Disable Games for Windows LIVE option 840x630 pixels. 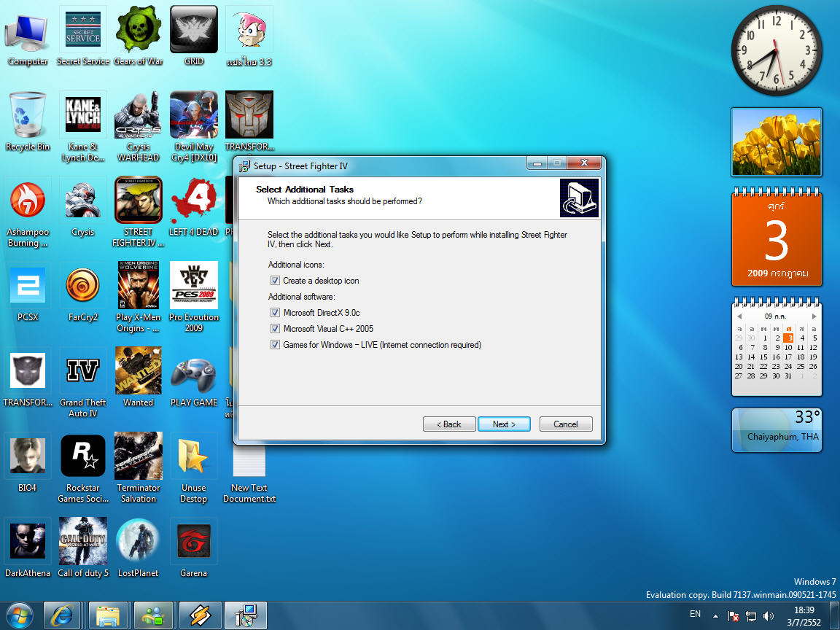click(276, 344)
